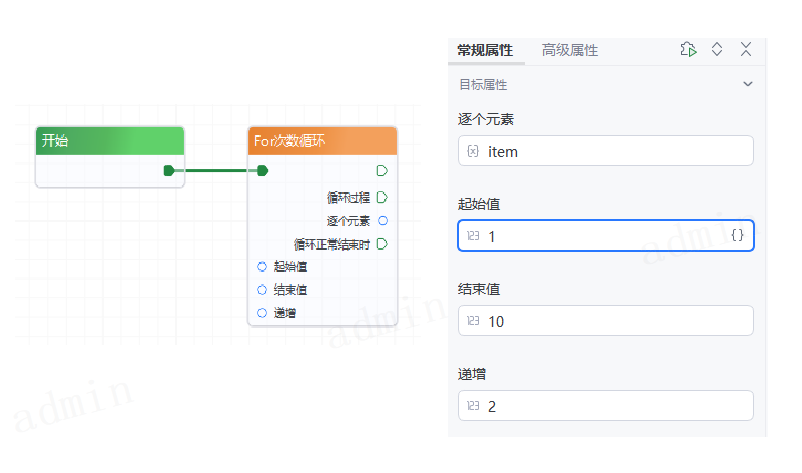This screenshot has width=802, height=473.
Task: Click the 起始值 input port on the node
Action: (x=262, y=267)
